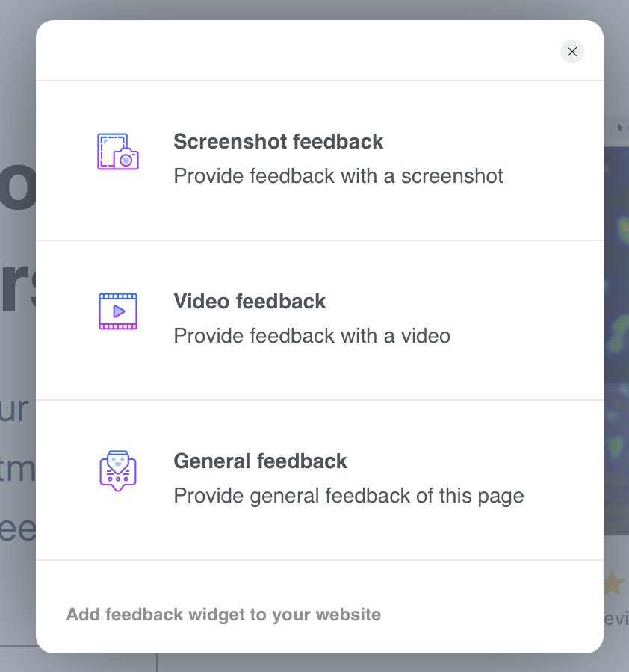Select the General feedback option
629x672 pixels.
click(319, 478)
